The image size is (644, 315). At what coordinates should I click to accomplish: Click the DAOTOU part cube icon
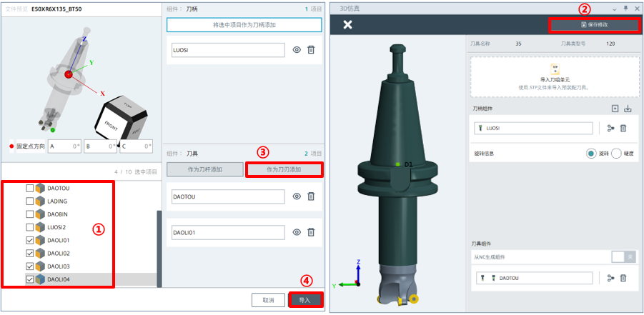[x=40, y=188]
